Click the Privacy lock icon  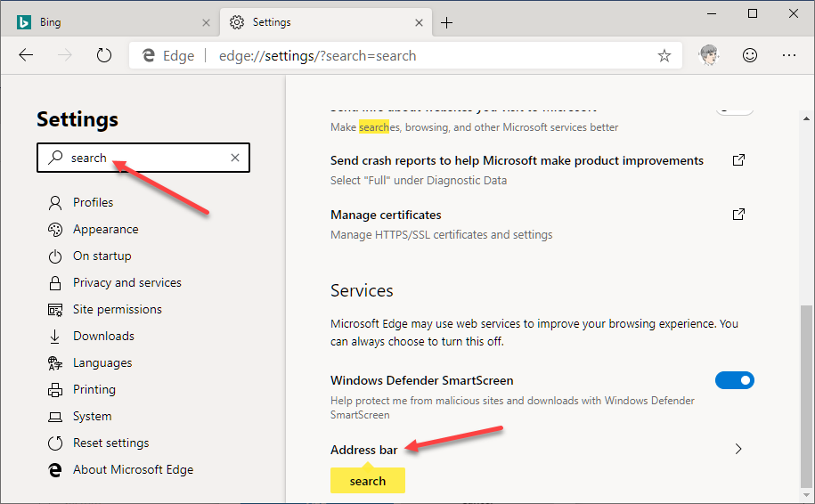[x=55, y=283]
